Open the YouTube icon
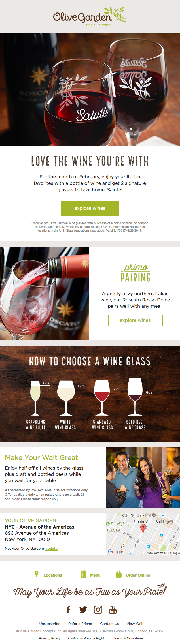180x644 pixels. point(113,609)
